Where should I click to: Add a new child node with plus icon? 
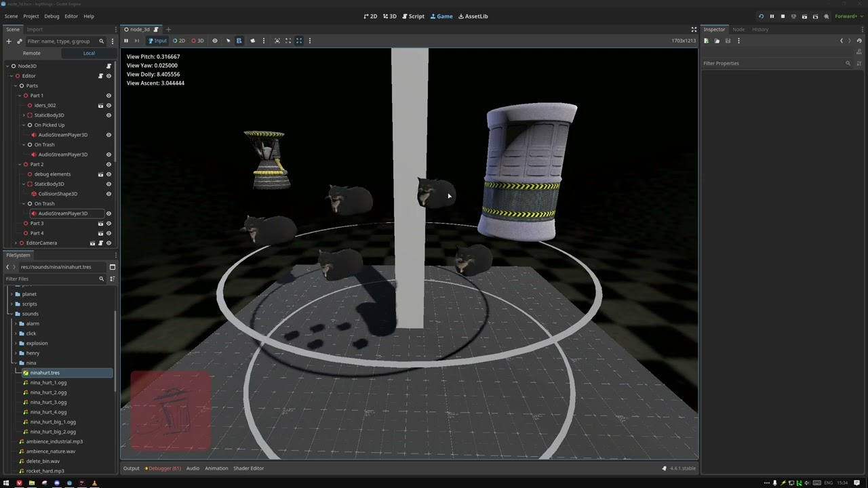pos(8,41)
